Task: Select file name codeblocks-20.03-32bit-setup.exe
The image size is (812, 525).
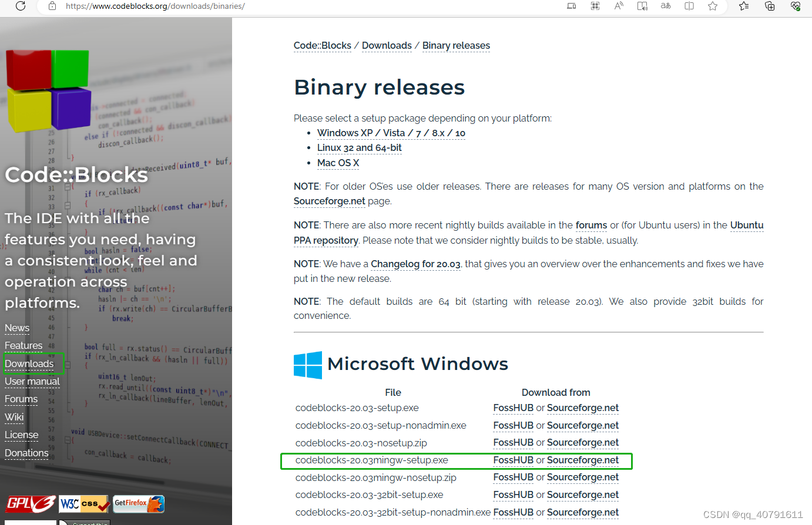Action: point(370,494)
